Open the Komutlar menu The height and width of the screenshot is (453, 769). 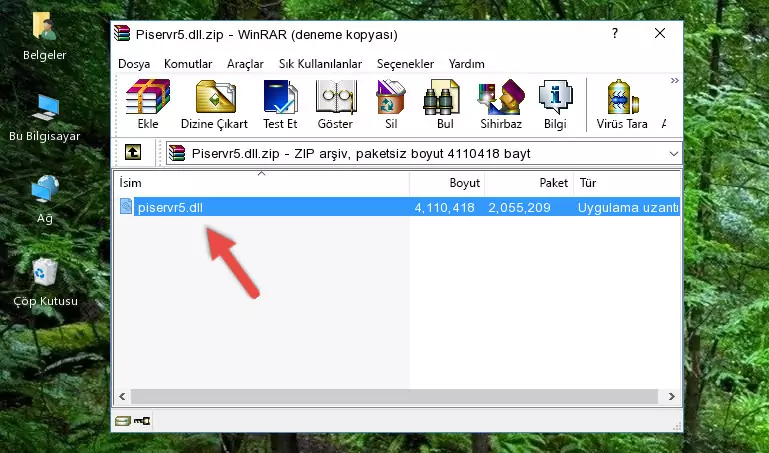[x=188, y=64]
